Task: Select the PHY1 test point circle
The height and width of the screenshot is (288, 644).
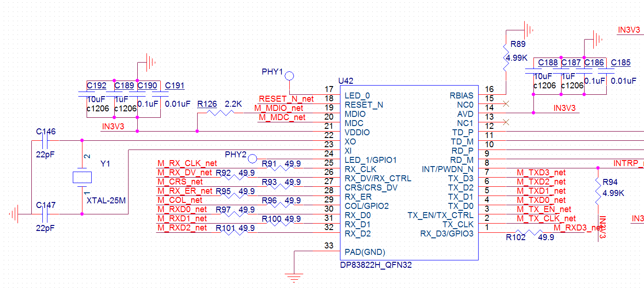Action: tap(289, 76)
